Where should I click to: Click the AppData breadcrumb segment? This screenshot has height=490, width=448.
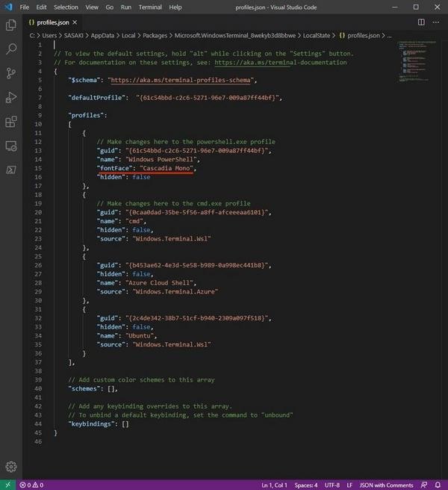[x=102, y=36]
